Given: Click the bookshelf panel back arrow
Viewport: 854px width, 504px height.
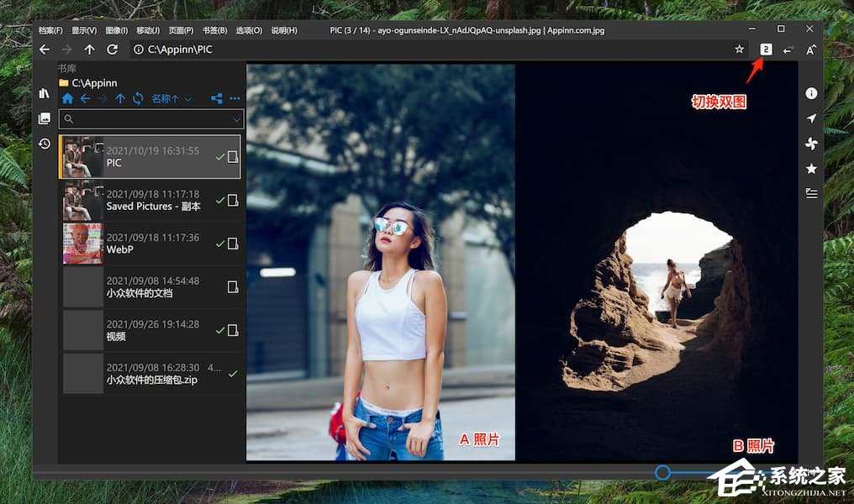Looking at the screenshot, I should point(86,98).
